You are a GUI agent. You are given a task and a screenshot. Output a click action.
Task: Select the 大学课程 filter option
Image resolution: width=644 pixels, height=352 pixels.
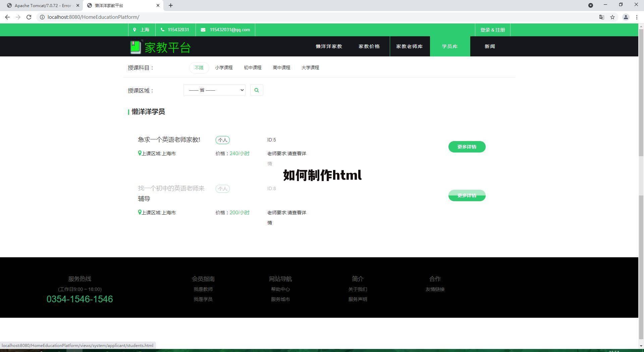click(x=310, y=68)
